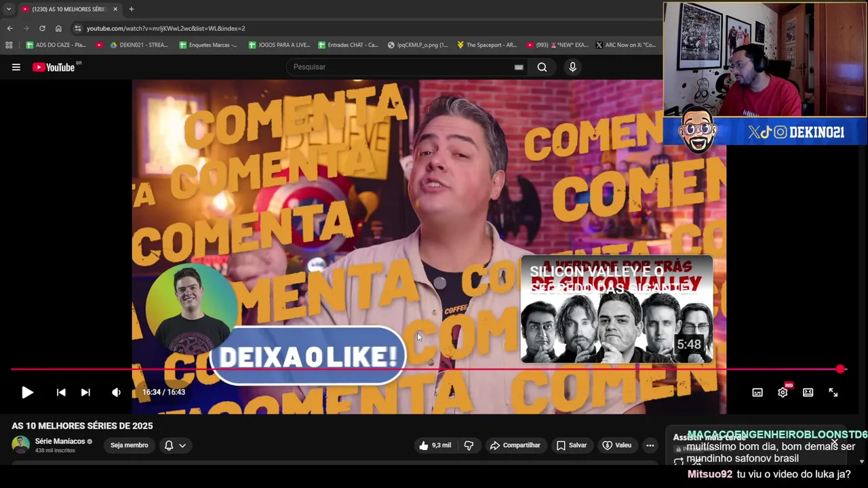Click the Seja membro button
This screenshot has width=868, height=488.
129,445
